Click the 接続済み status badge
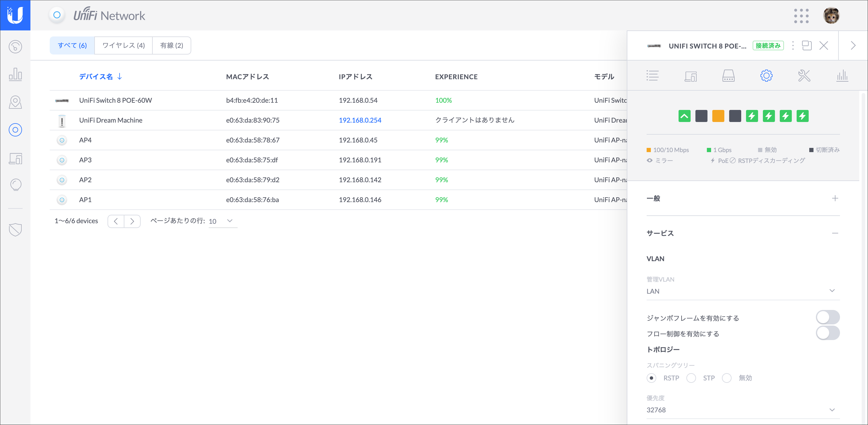This screenshot has height=425, width=868. point(768,45)
